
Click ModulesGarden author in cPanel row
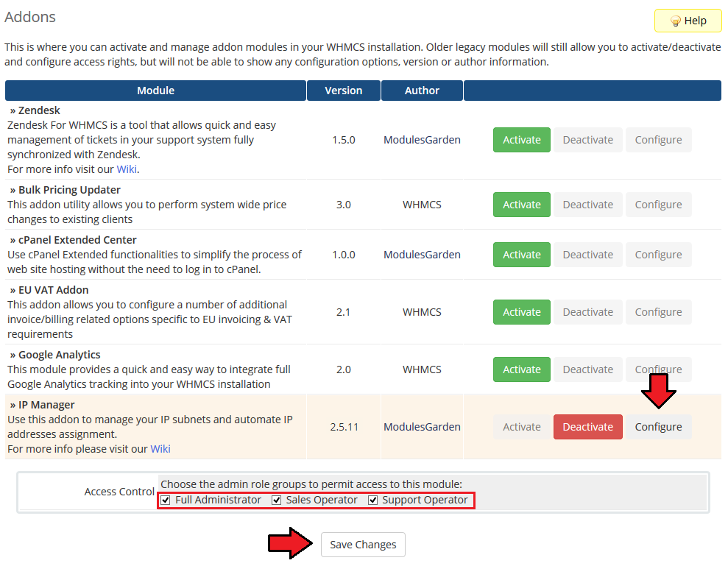click(422, 255)
